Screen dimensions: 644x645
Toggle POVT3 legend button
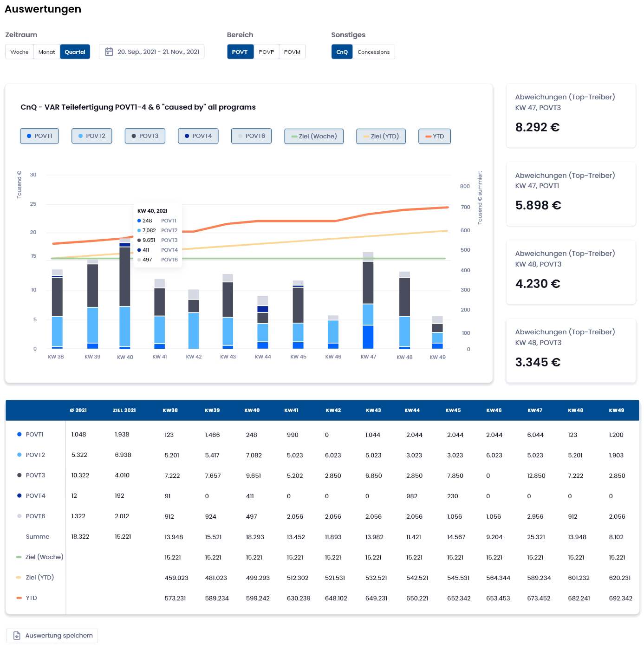point(145,136)
